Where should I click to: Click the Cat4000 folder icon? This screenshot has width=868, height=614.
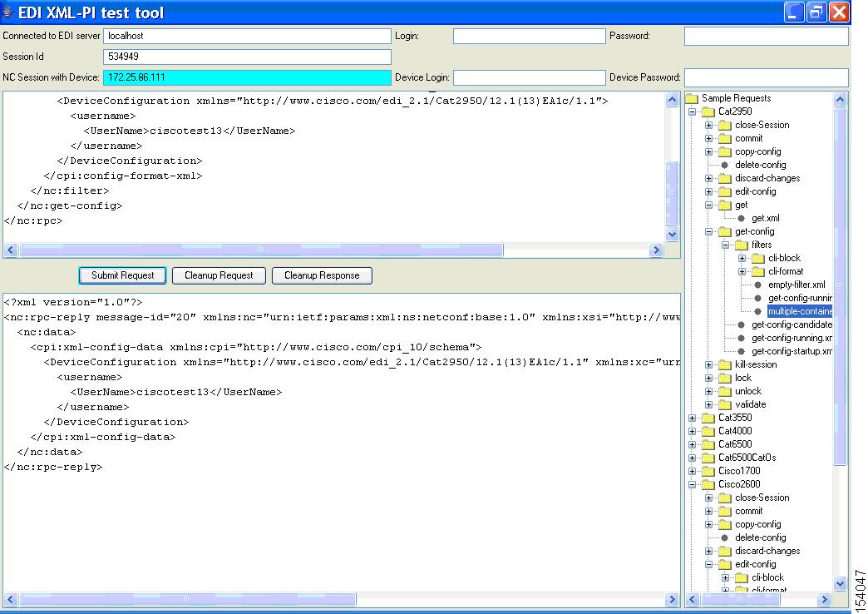[x=708, y=431]
